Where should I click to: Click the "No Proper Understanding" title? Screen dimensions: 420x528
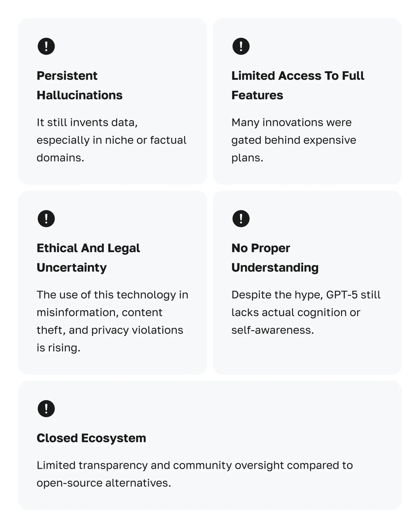[x=275, y=258]
